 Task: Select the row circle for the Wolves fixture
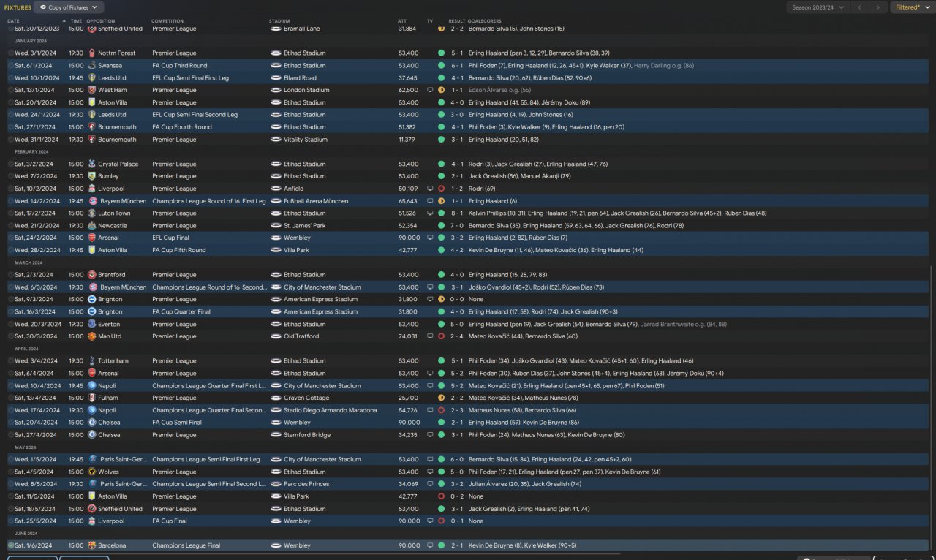tap(11, 472)
